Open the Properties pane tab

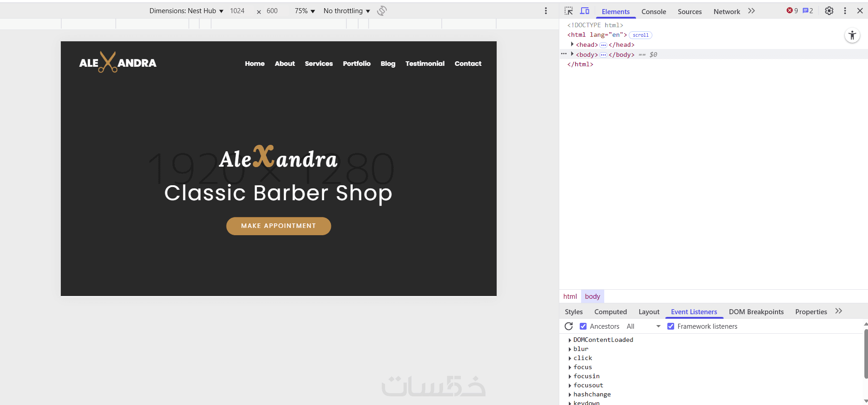pyautogui.click(x=811, y=311)
